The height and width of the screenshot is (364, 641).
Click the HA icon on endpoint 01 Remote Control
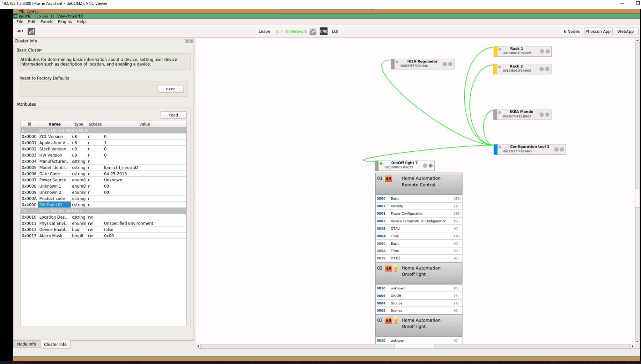389,179
